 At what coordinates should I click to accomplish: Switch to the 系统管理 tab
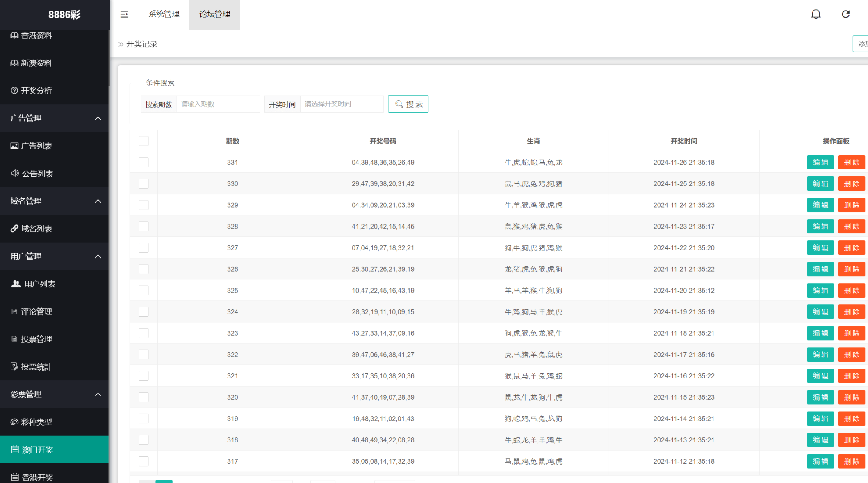tap(164, 14)
